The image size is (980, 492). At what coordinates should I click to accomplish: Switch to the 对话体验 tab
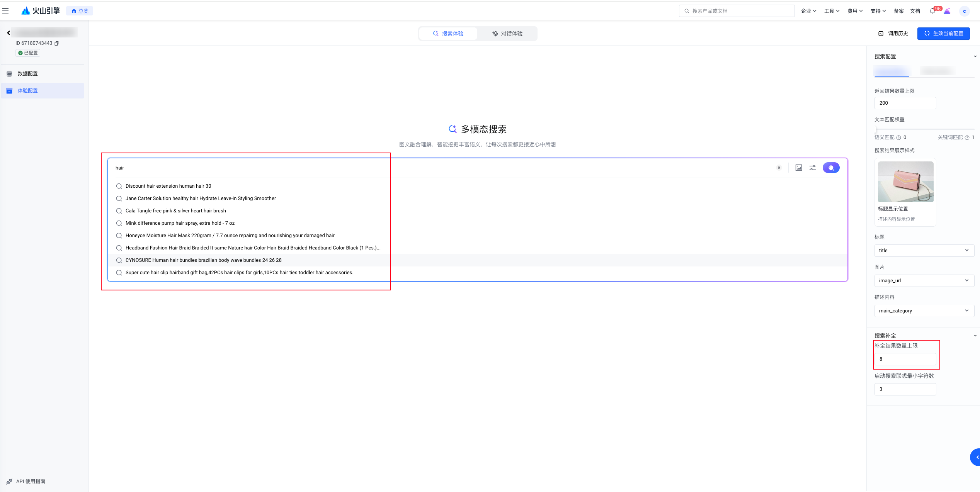click(x=507, y=34)
